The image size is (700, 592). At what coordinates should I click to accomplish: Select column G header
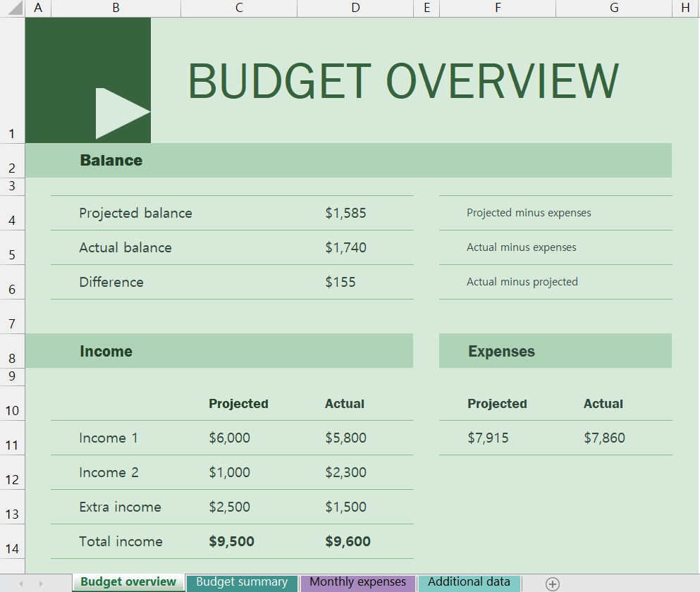coord(613,8)
